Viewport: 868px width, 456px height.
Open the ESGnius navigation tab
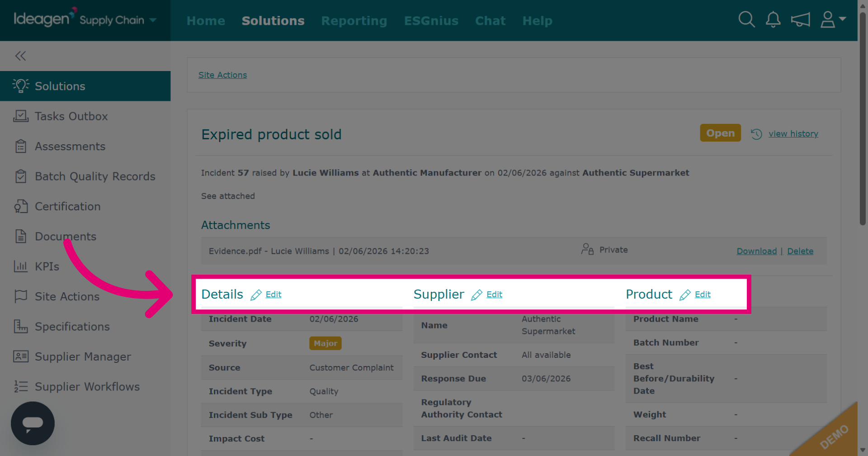click(x=431, y=21)
